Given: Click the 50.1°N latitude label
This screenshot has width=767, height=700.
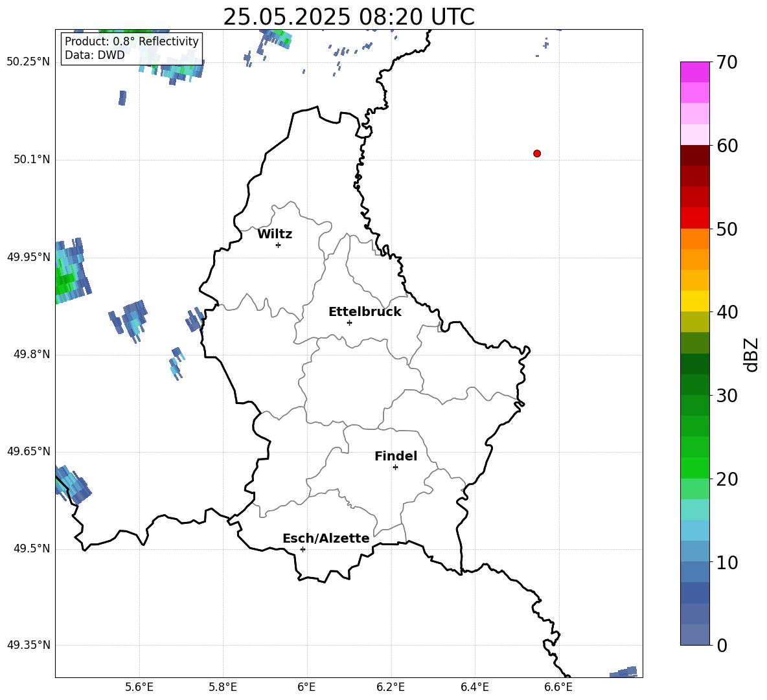Looking at the screenshot, I should [x=31, y=159].
